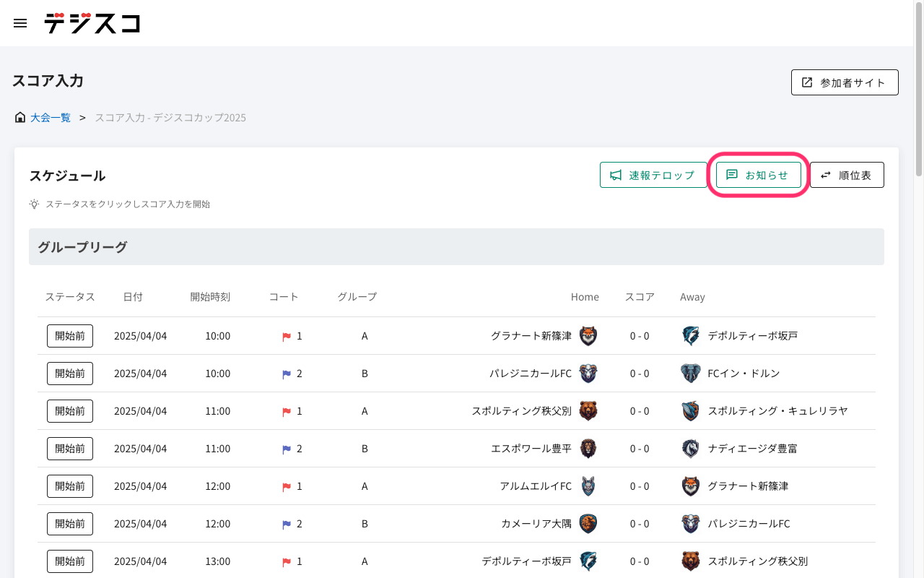The width and height of the screenshot is (924, 578).
Task: Click 開始前 status for パレジニカールFC vs FCイン・ドルン
Action: [x=70, y=374]
